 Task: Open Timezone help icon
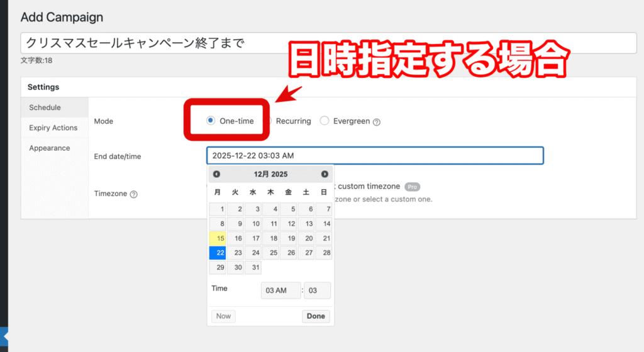point(133,194)
